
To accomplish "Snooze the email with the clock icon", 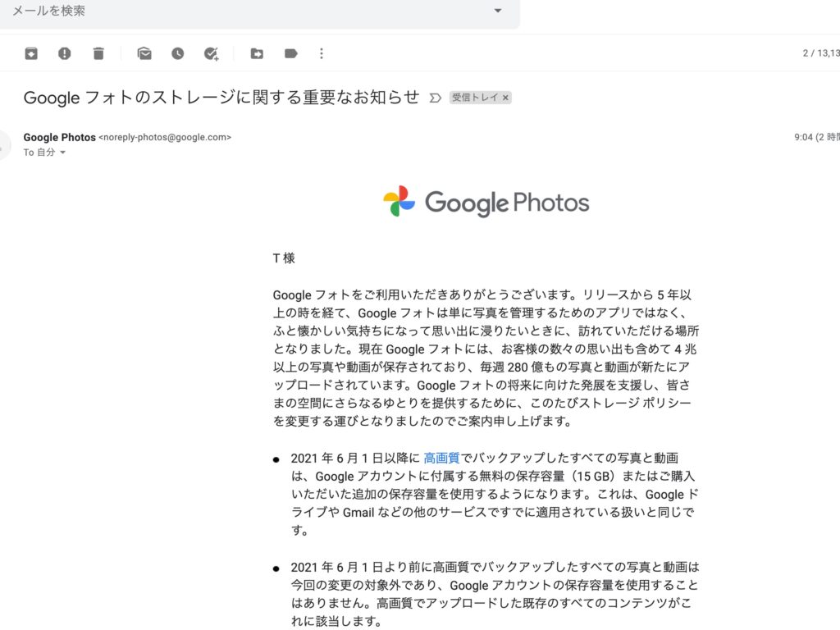I will tap(177, 53).
